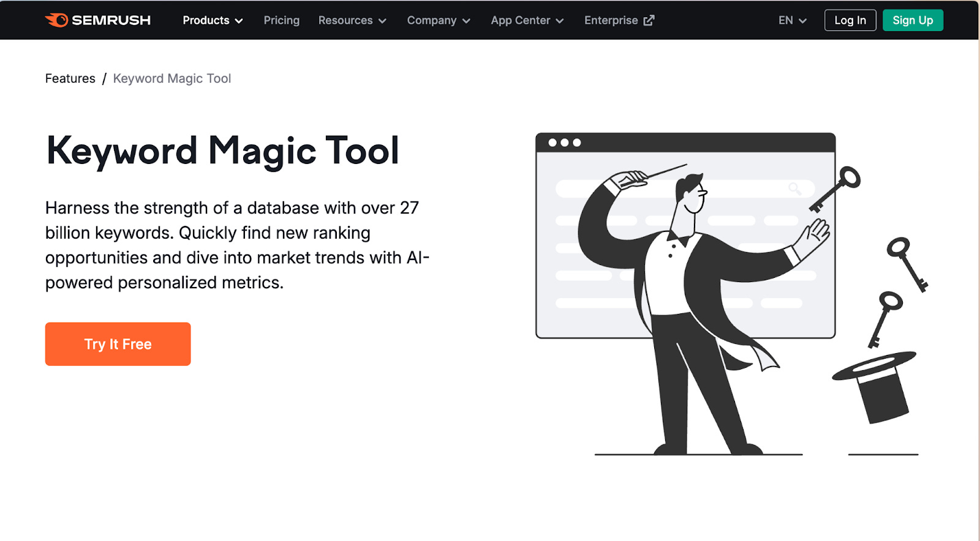This screenshot has width=980, height=541.
Task: Click the Log In button
Action: click(850, 20)
